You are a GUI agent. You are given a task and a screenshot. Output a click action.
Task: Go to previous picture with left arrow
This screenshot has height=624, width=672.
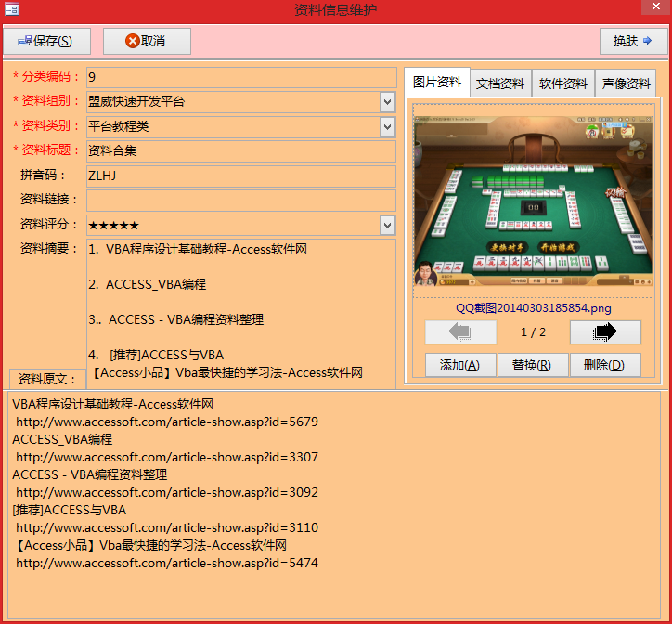click(x=460, y=332)
